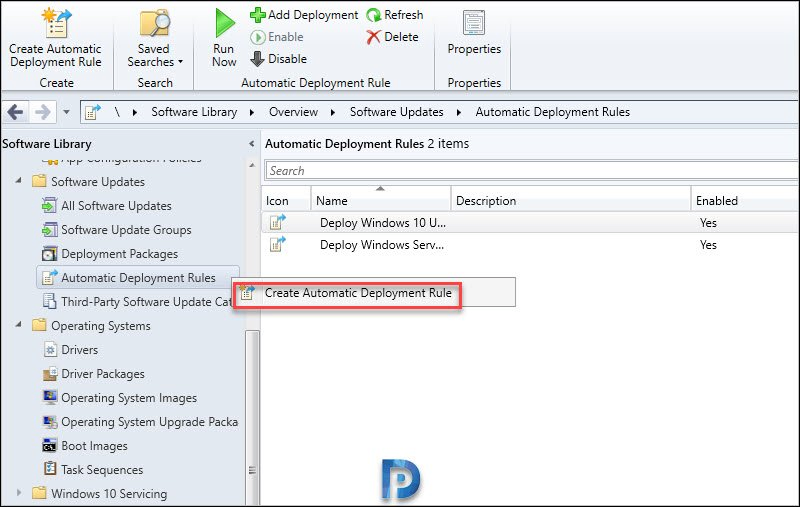Click the Drivers tree icon

click(x=50, y=349)
